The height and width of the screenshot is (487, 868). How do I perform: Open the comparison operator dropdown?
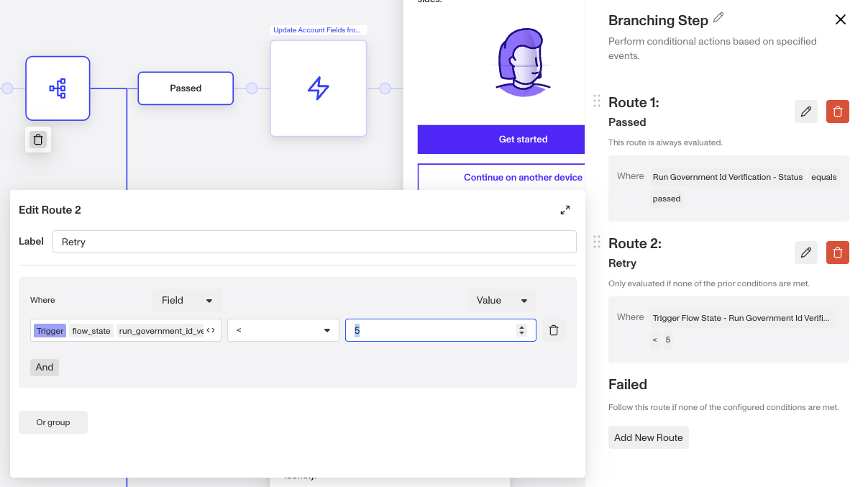(x=283, y=330)
